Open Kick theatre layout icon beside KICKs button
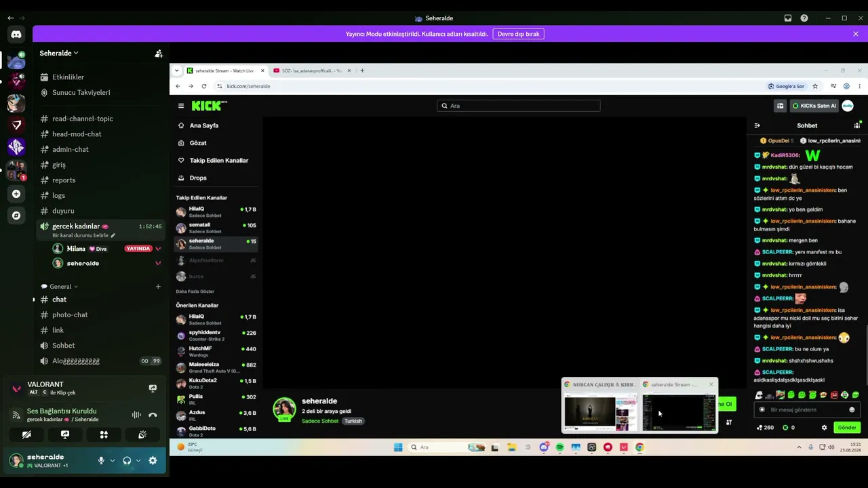 tap(780, 106)
